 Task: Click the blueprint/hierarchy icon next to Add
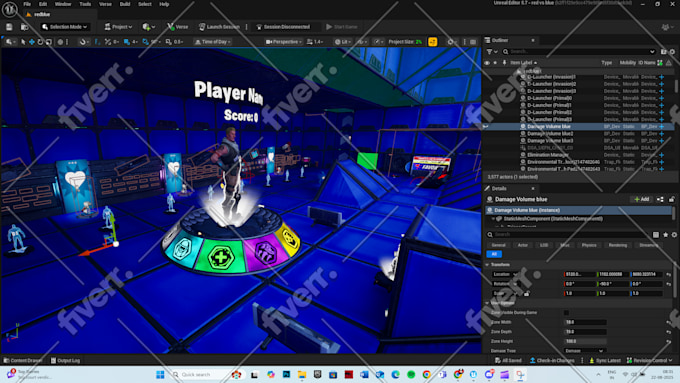tap(660, 200)
